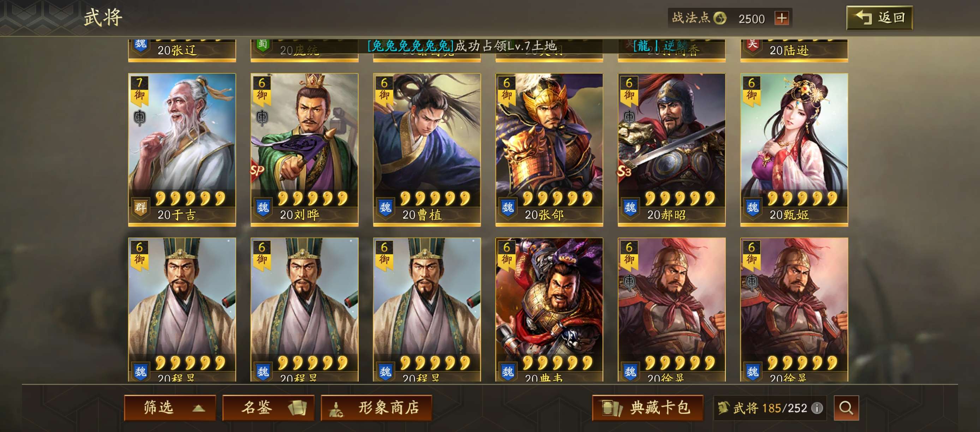This screenshot has height=432, width=980.
Task: Expand the 筛选 filter dropdown
Action: [170, 408]
